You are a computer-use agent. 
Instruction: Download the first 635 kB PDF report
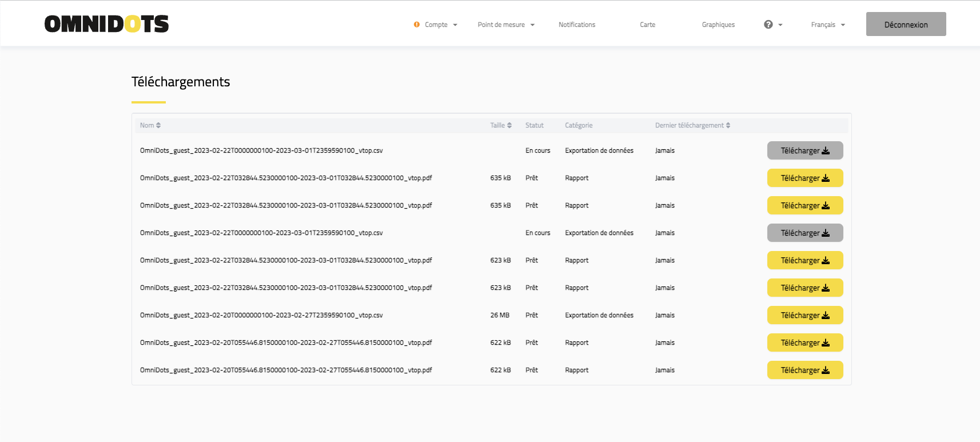coord(804,178)
